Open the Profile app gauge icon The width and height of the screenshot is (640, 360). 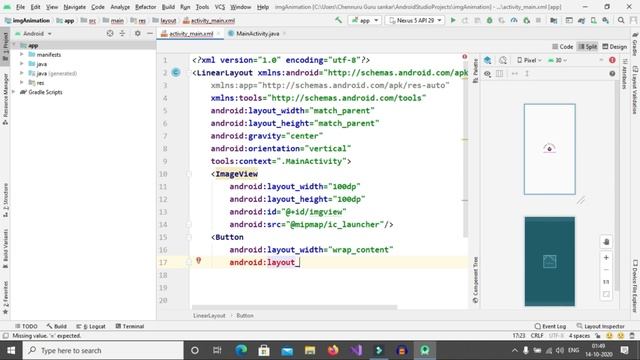[x=514, y=20]
